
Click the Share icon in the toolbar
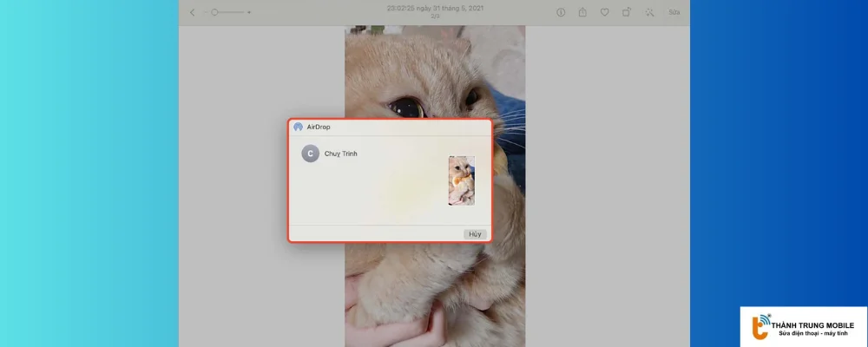(x=582, y=12)
